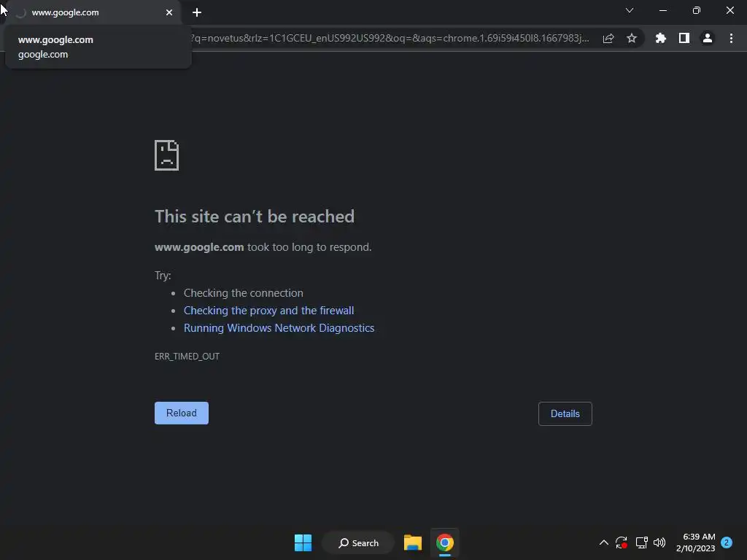Screen dimensions: 747x560
Task: Open a new tab with plus button
Action: [197, 12]
